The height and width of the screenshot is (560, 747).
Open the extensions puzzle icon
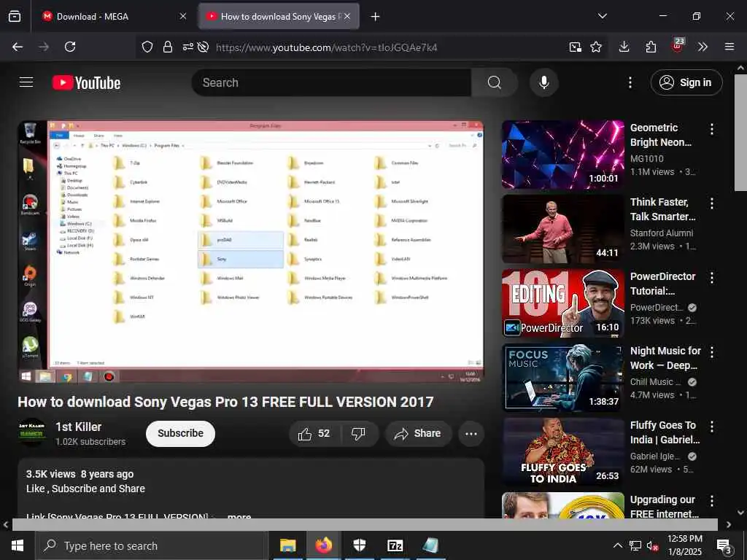click(651, 47)
